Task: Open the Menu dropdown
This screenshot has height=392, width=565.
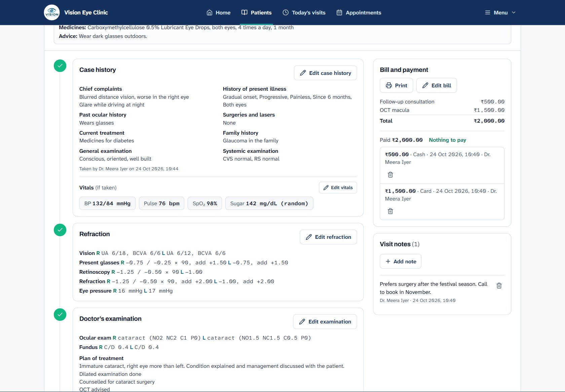Action: coord(500,12)
